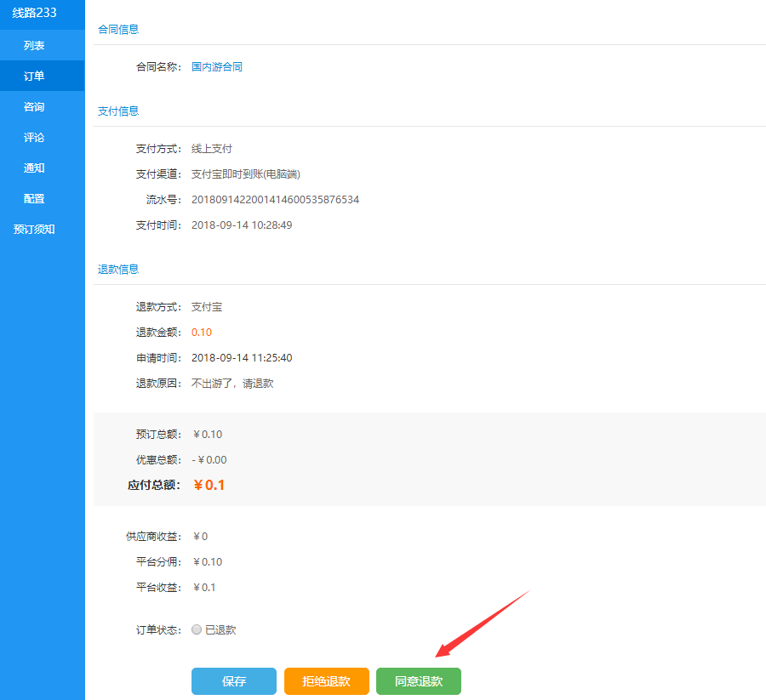
Task: Open the 列表 sidebar menu item
Action: [x=34, y=45]
